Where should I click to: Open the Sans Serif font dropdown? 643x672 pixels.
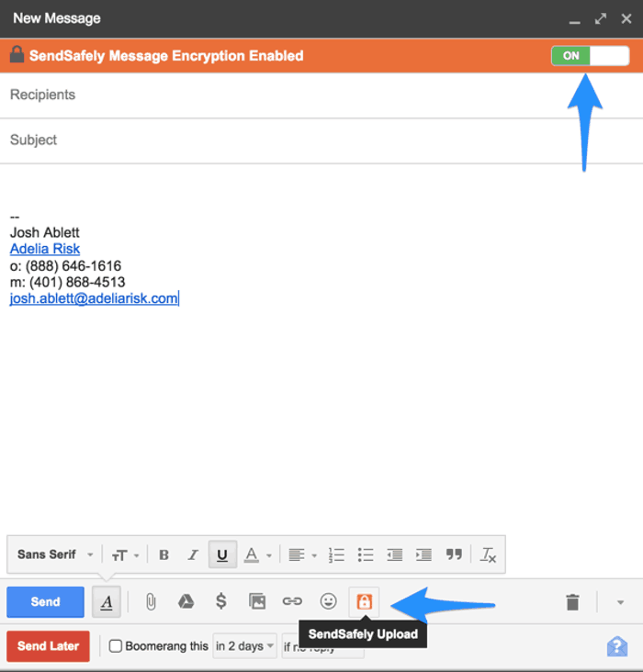[x=55, y=554]
